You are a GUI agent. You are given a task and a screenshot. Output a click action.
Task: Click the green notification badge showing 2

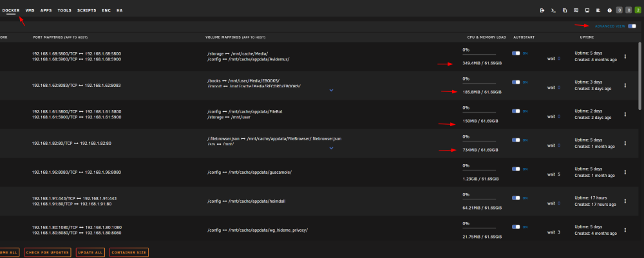point(638,10)
